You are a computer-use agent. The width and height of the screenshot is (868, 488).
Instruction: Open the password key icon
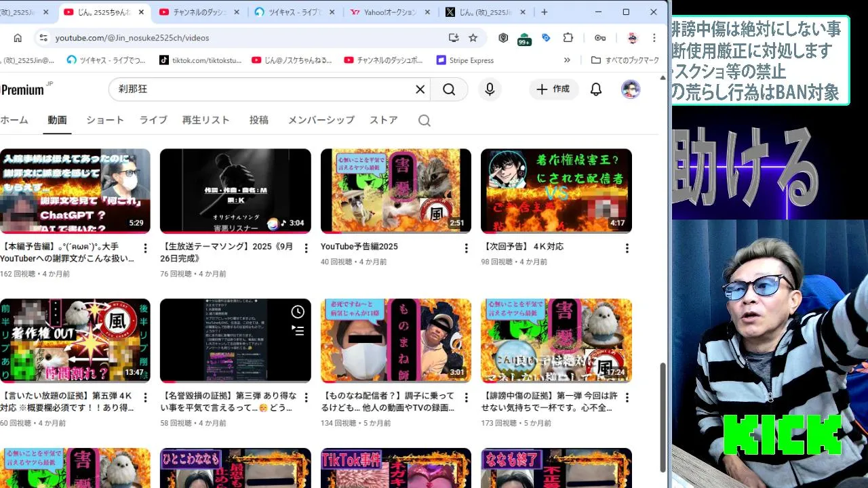(x=600, y=38)
